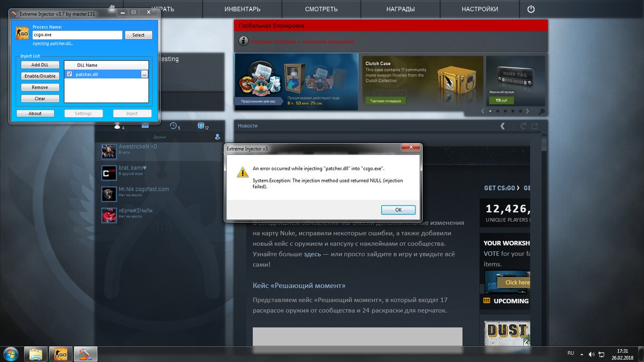
Task: Uncheck the patcher.dll checkbox
Action: point(69,74)
